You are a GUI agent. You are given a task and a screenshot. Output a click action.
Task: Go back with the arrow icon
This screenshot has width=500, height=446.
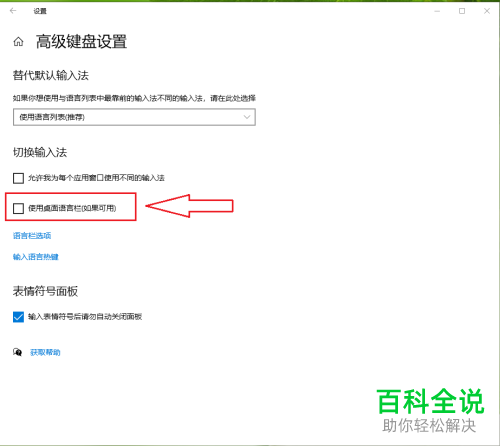[x=13, y=11]
